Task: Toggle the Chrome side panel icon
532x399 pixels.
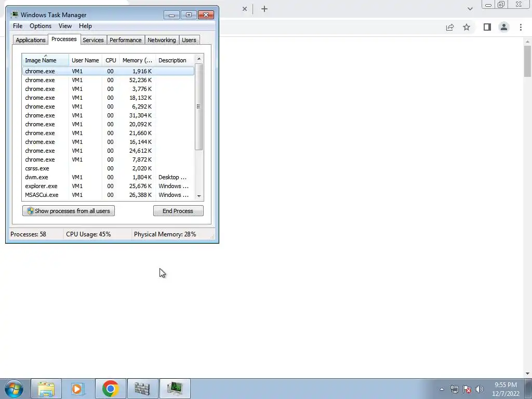Action: (x=487, y=27)
